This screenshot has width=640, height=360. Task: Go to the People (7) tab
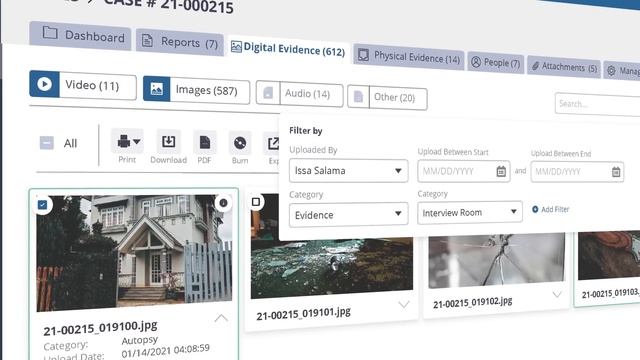click(496, 63)
